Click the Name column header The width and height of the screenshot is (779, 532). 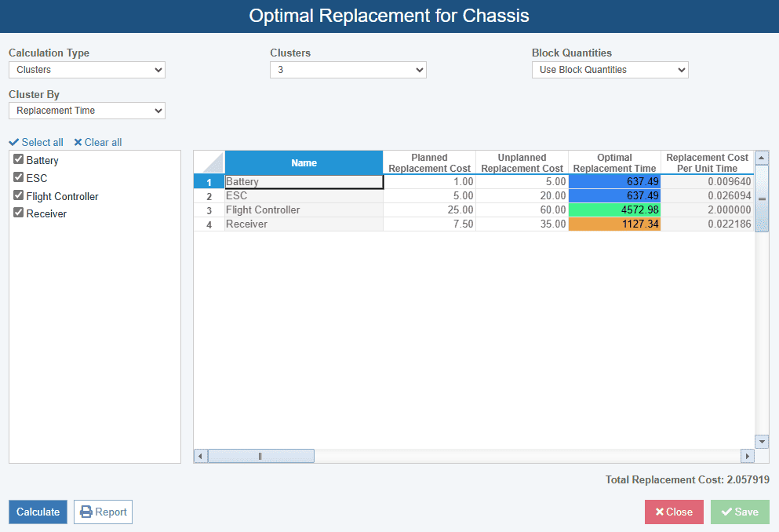(304, 162)
